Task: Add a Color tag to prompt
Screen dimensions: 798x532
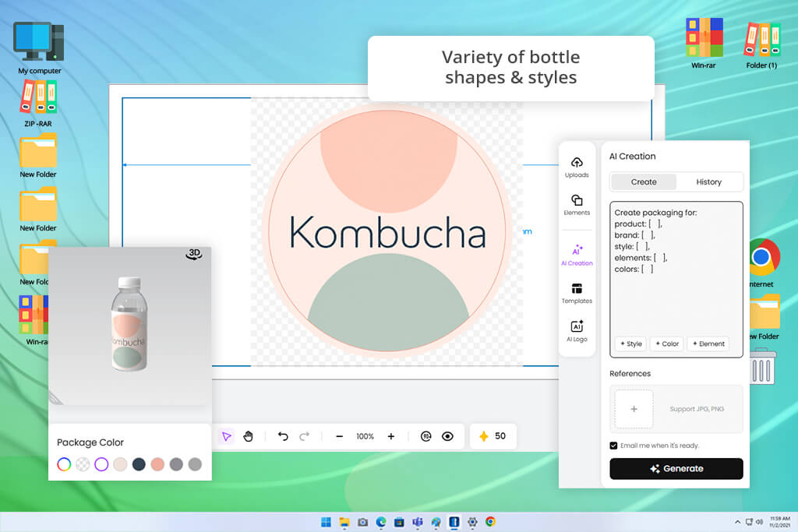Action: coord(667,344)
